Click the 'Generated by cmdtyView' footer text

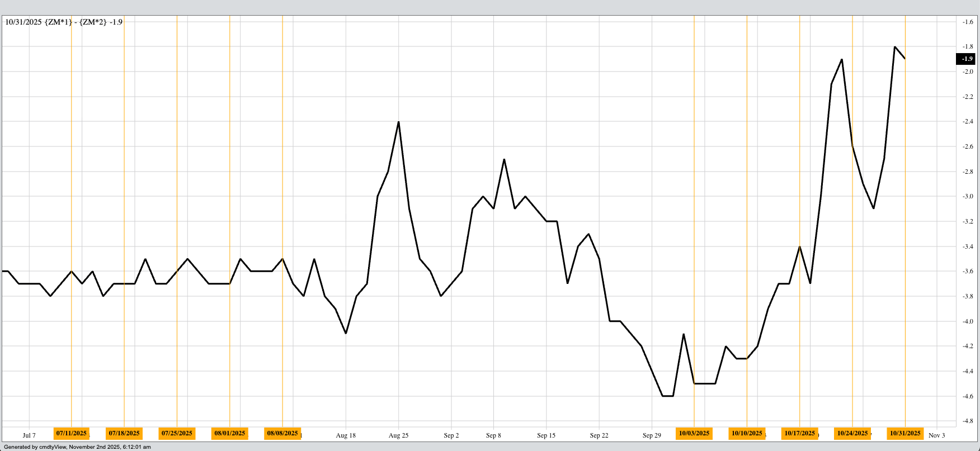click(77, 447)
